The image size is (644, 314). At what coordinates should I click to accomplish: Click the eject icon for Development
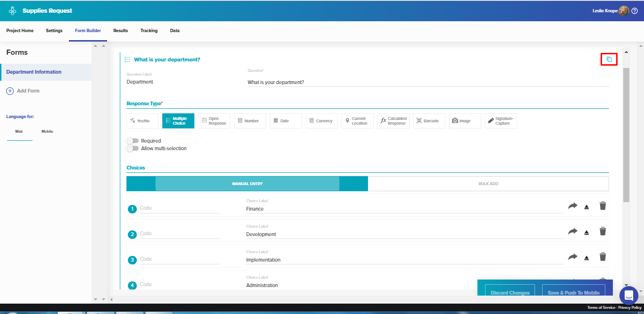(586, 232)
